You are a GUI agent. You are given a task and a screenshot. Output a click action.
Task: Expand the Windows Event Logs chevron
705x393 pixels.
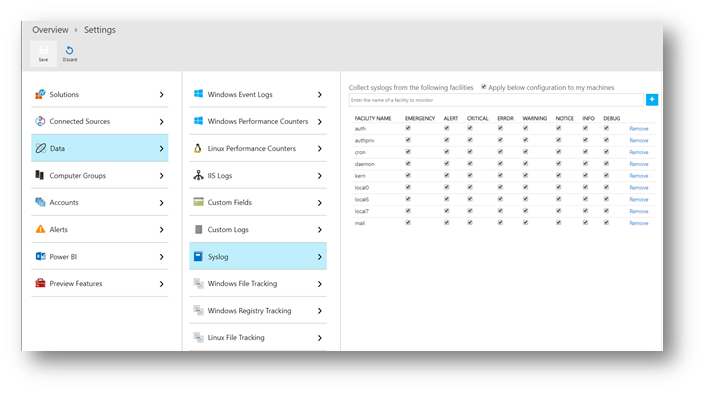click(x=320, y=94)
